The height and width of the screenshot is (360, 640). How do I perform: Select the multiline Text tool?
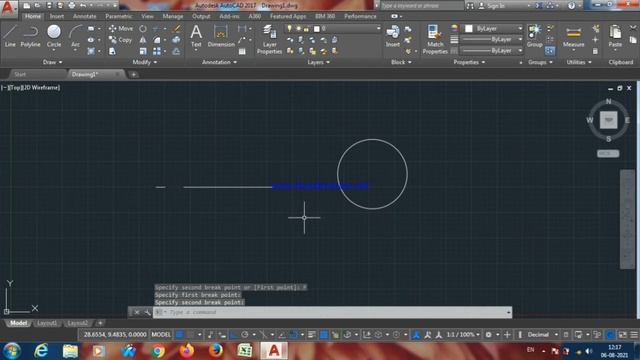coord(196,36)
